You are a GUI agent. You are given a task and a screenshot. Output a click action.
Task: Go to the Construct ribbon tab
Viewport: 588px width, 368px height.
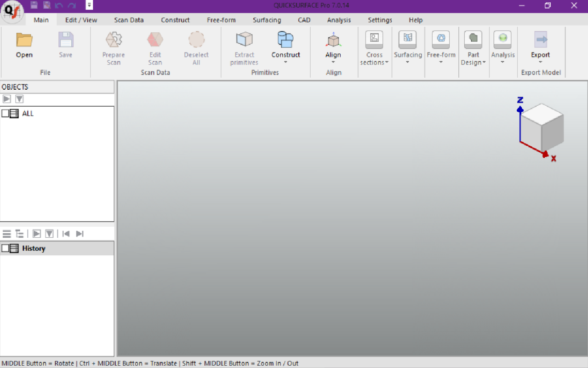coord(175,20)
